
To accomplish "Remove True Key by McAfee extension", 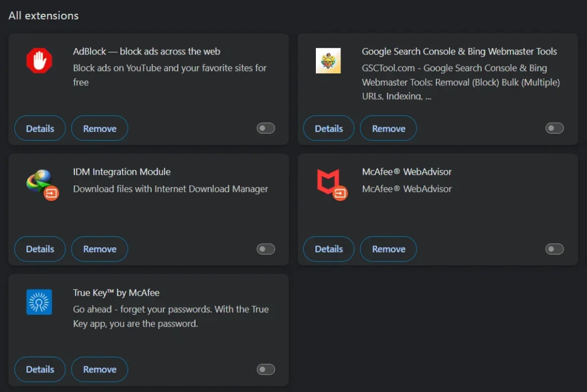I will tap(100, 370).
